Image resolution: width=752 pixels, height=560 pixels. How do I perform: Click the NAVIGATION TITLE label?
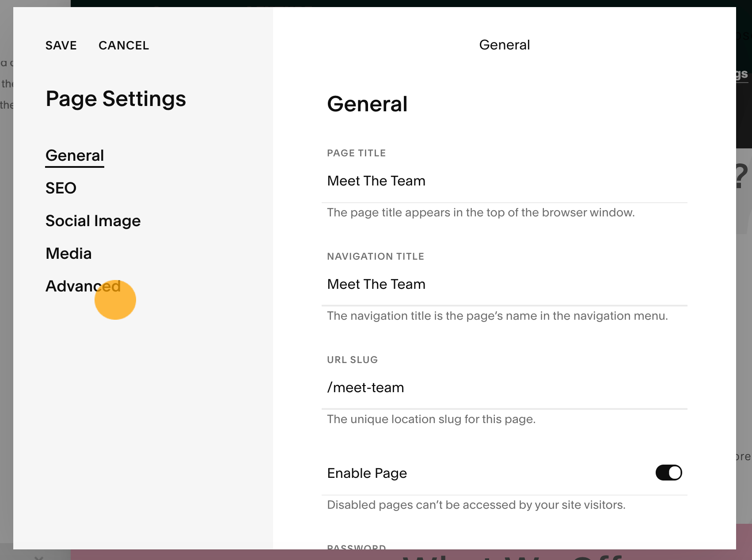tap(376, 257)
